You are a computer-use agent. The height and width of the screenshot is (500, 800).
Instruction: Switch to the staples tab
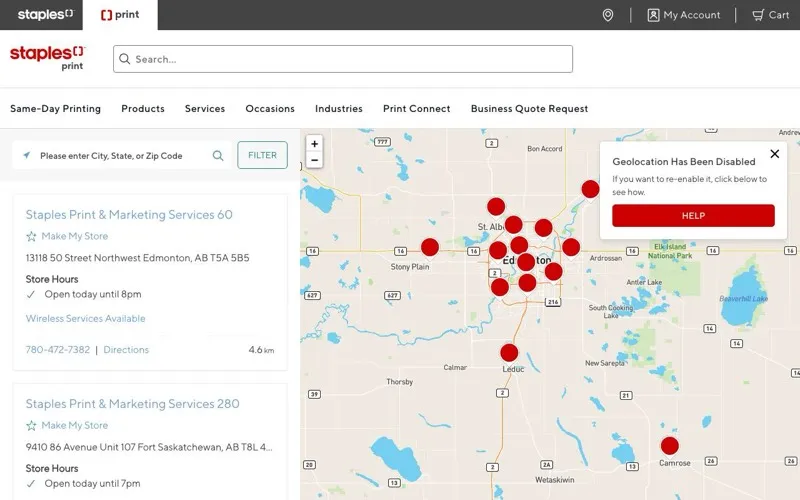45,15
